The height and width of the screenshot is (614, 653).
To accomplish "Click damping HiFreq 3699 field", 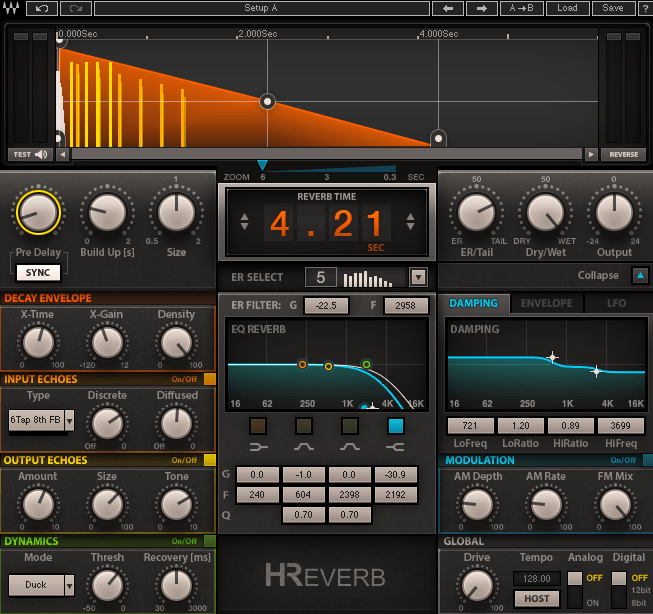I will click(621, 426).
